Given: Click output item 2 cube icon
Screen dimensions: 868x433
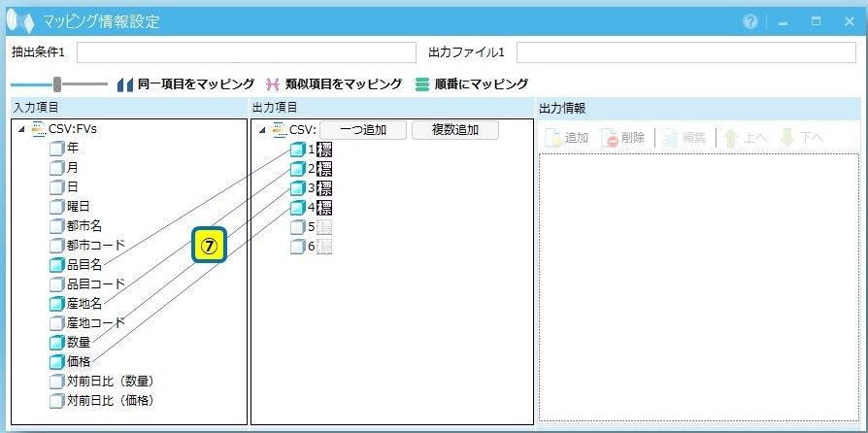Looking at the screenshot, I should coord(298,168).
